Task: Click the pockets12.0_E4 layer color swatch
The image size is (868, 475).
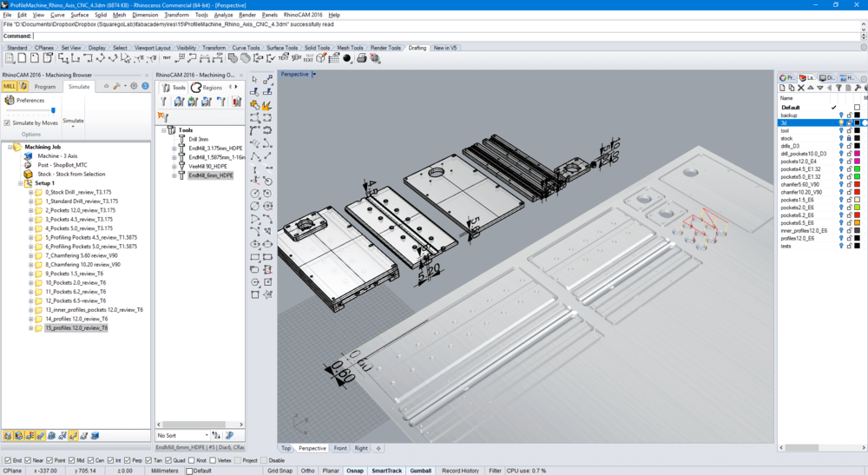Action: click(x=857, y=161)
